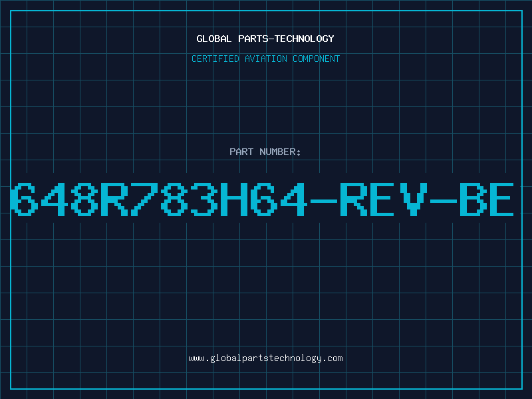Click the PART NUMBER: label

tap(265, 152)
